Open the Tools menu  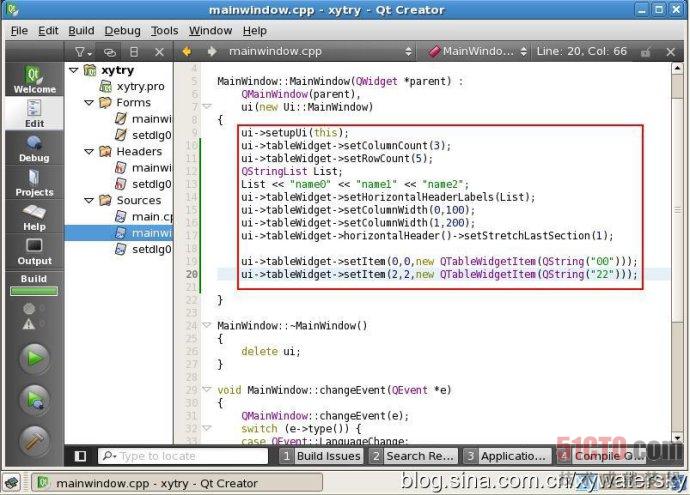pyautogui.click(x=165, y=31)
